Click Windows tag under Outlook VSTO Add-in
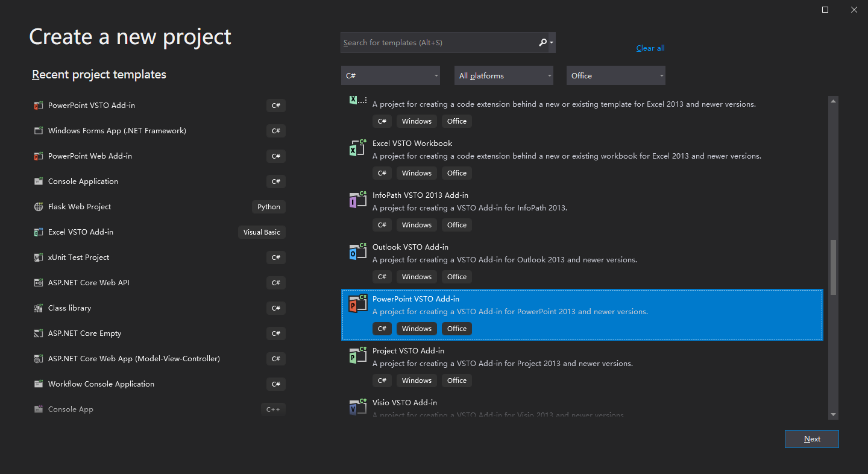This screenshot has width=868, height=474. [417, 277]
